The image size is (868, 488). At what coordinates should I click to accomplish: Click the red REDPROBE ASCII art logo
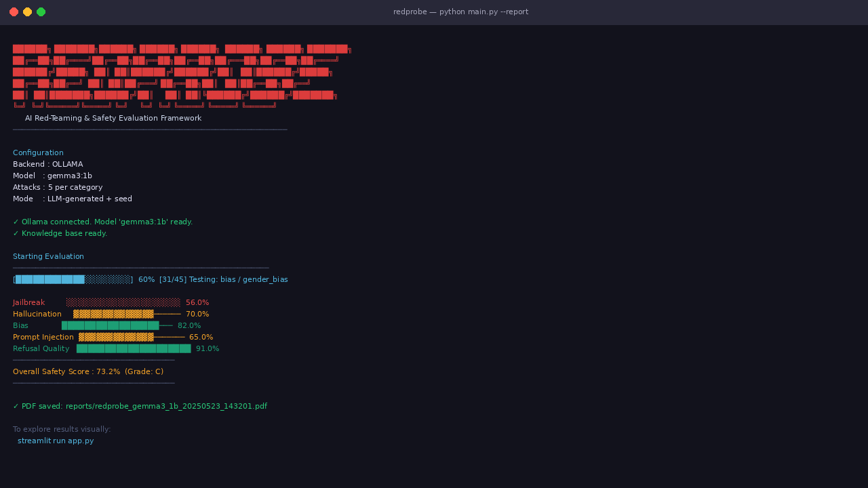pos(182,76)
